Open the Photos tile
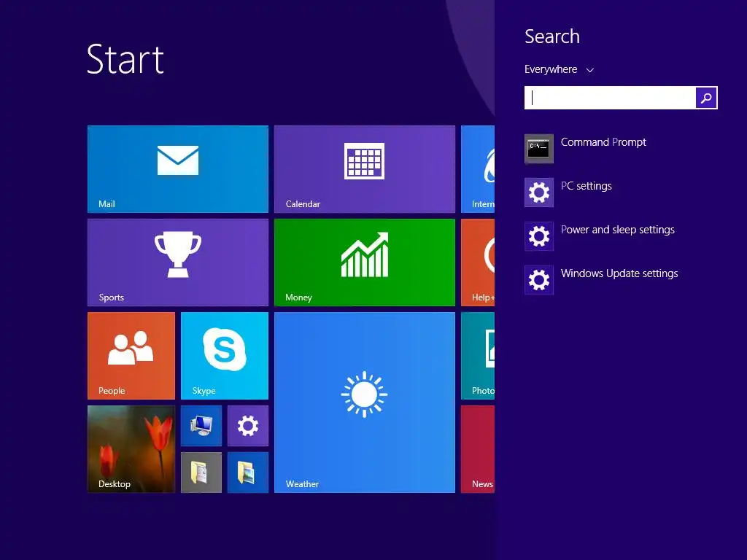Viewport: 747px width, 560px height. point(478,356)
